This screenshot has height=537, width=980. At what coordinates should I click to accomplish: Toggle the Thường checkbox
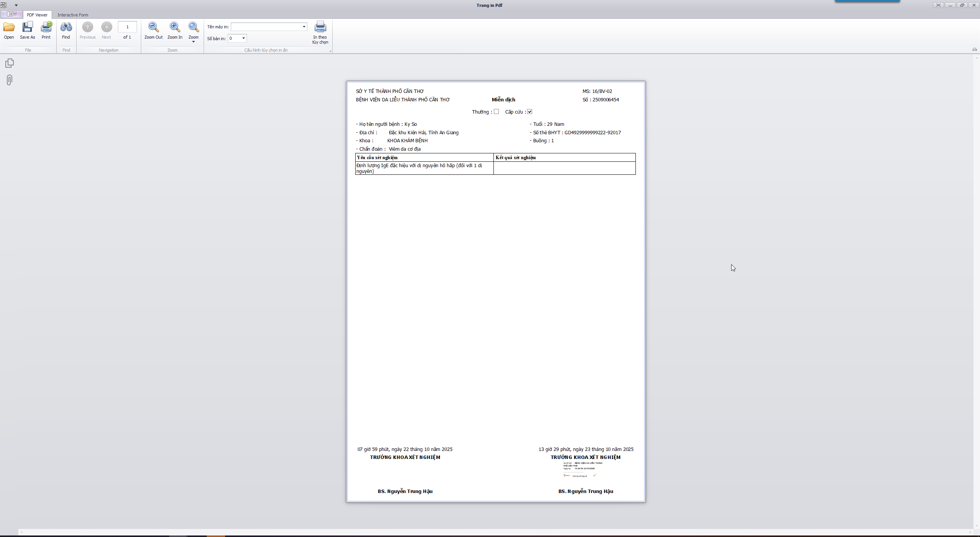pos(496,112)
